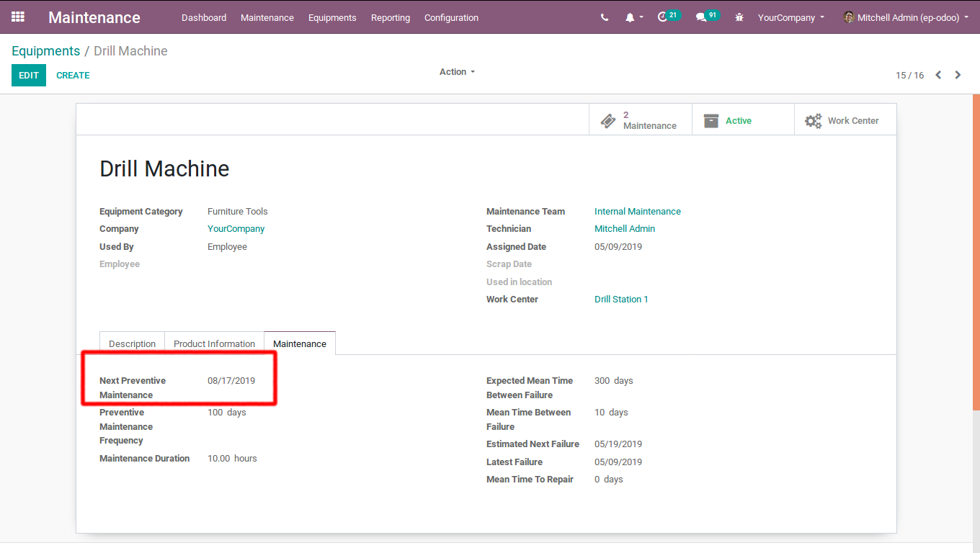
Task: Click the 300 days expected MTBF value
Action: click(614, 381)
